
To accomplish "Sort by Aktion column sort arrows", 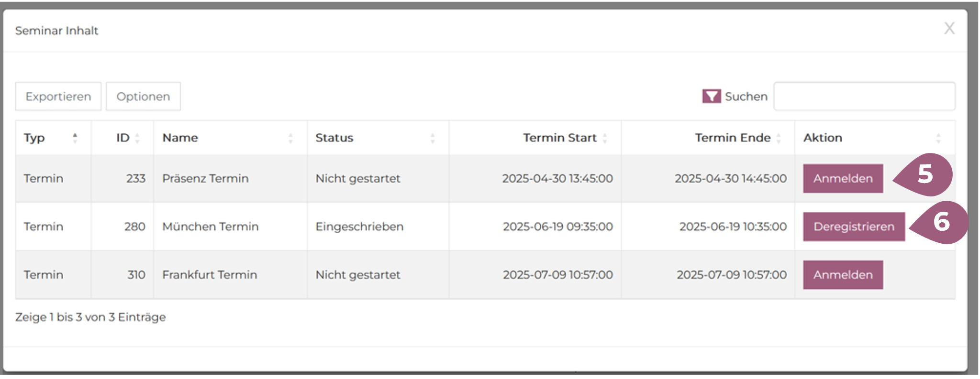I will (x=938, y=138).
